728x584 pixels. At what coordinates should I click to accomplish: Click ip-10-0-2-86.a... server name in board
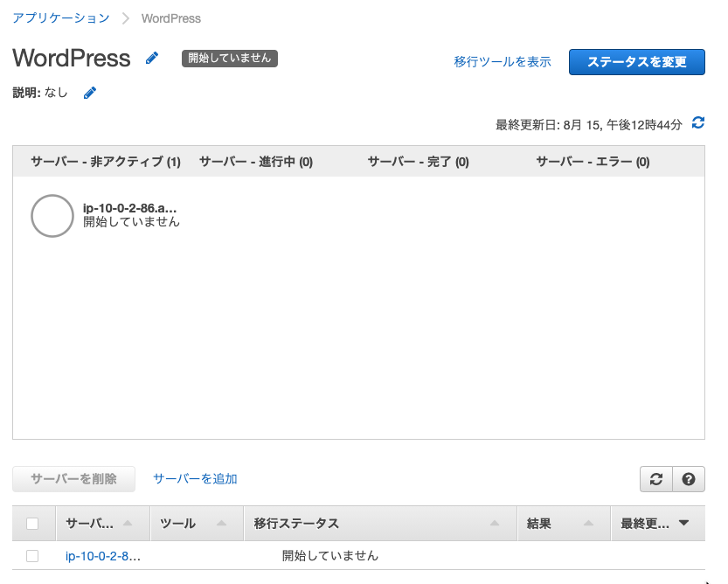[129, 208]
